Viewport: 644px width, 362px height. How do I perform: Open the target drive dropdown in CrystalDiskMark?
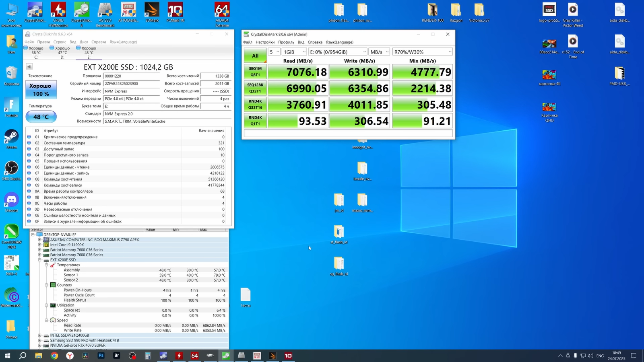pos(337,52)
